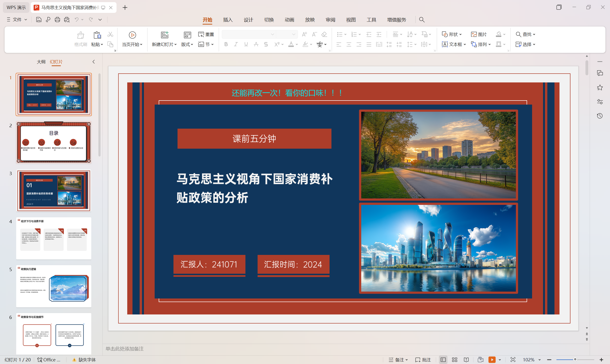Click the save icon
The height and width of the screenshot is (364, 610).
click(39, 20)
